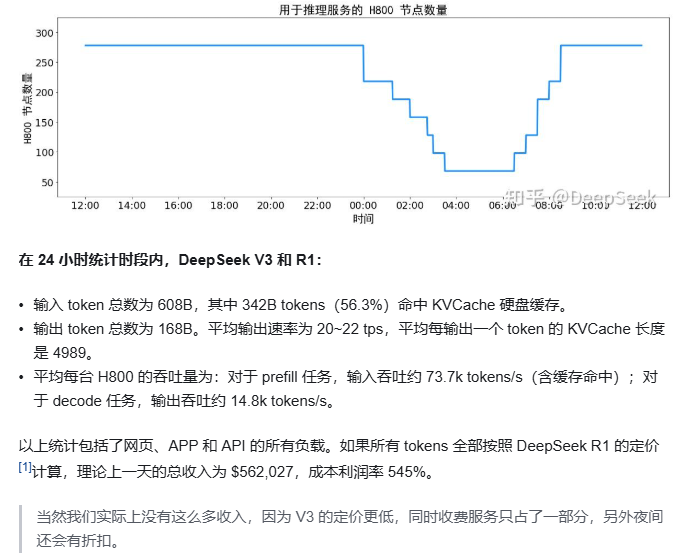This screenshot has height=556, width=685.
Task: Click the x-axis title '时间'
Action: click(363, 218)
